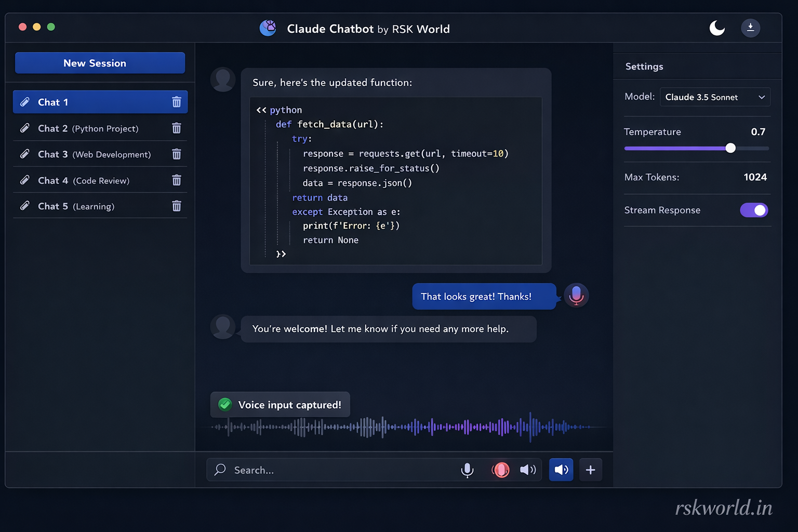The image size is (798, 532).
Task: Click the python code block
Action: coord(396,181)
